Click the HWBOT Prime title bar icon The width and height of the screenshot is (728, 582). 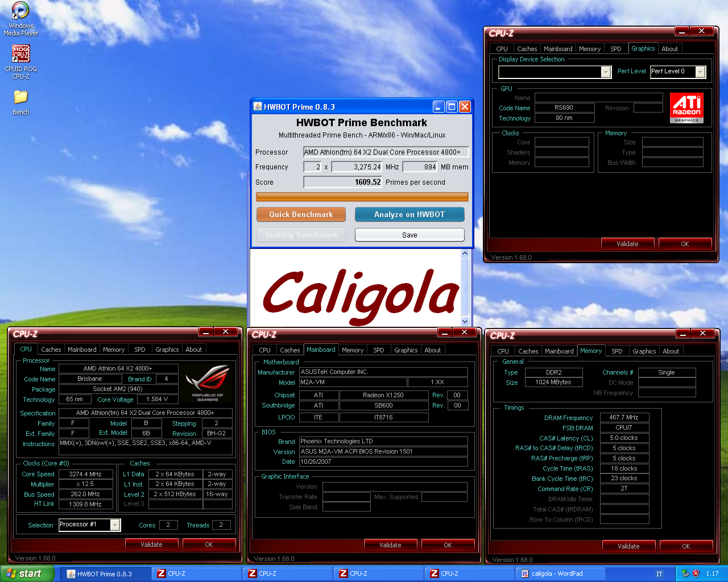(x=258, y=107)
